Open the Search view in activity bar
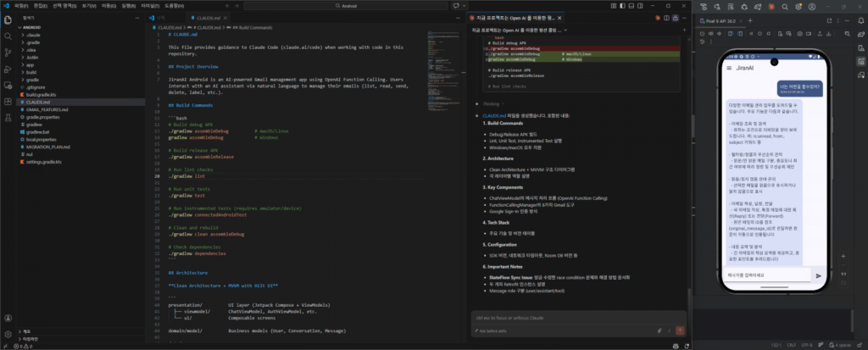868x350 pixels. click(x=8, y=34)
